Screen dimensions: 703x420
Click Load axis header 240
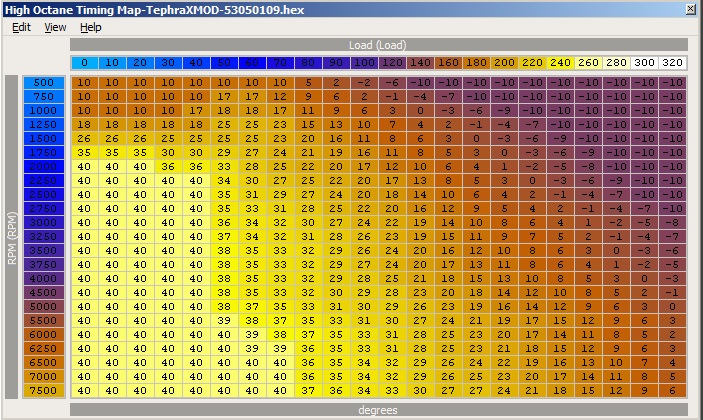pos(560,63)
